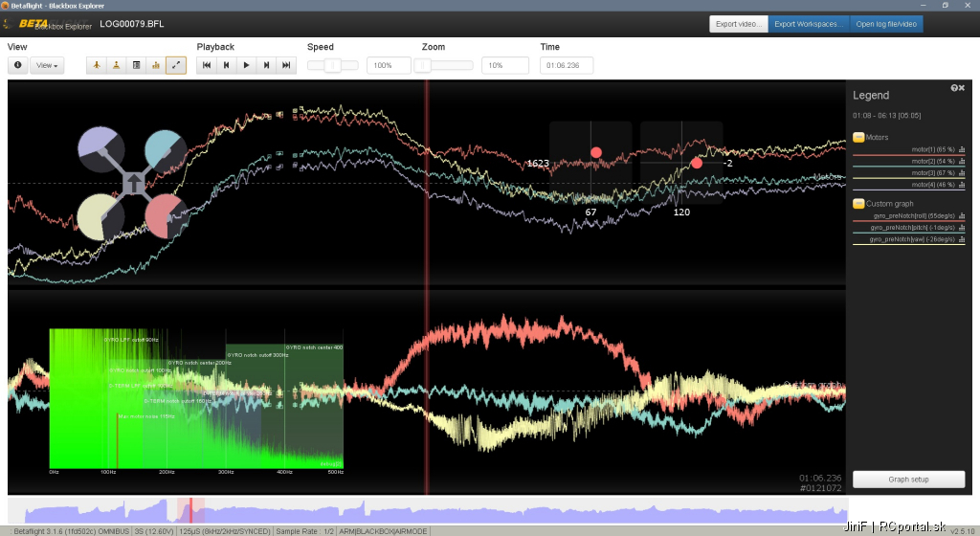Image resolution: width=980 pixels, height=536 pixels.
Task: Click the spectrum analyser overlay graph
Action: tap(196, 398)
